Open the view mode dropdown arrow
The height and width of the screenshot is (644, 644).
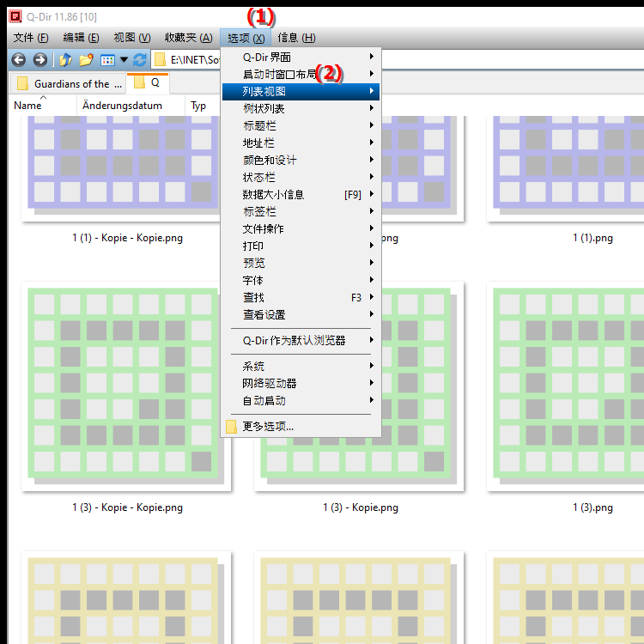tap(124, 60)
